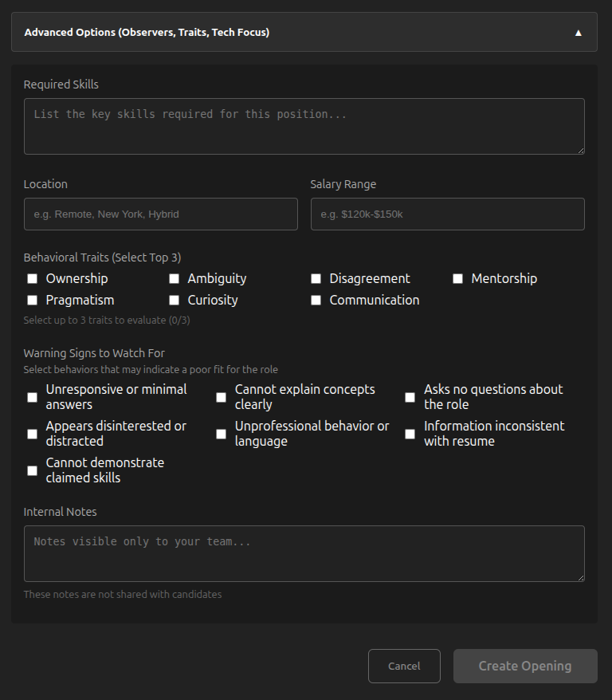This screenshot has width=612, height=700.
Task: Select the Ambiguity behavioral trait
Action: 174,279
